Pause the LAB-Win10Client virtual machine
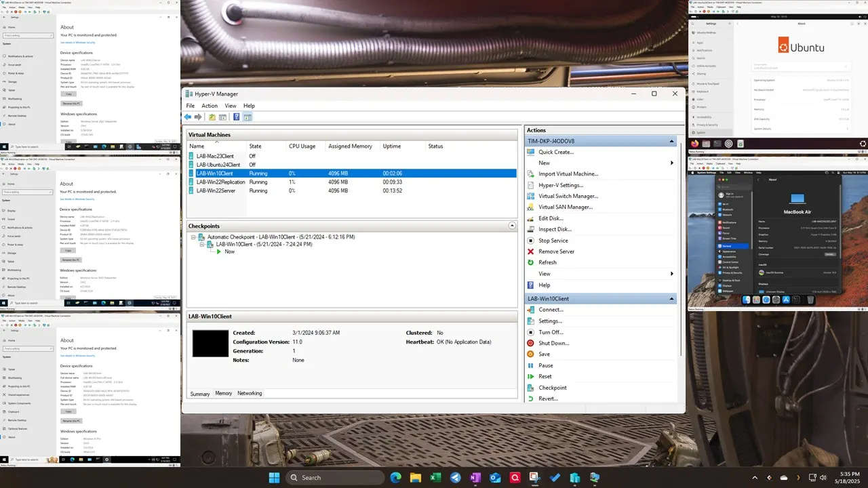 (x=545, y=365)
